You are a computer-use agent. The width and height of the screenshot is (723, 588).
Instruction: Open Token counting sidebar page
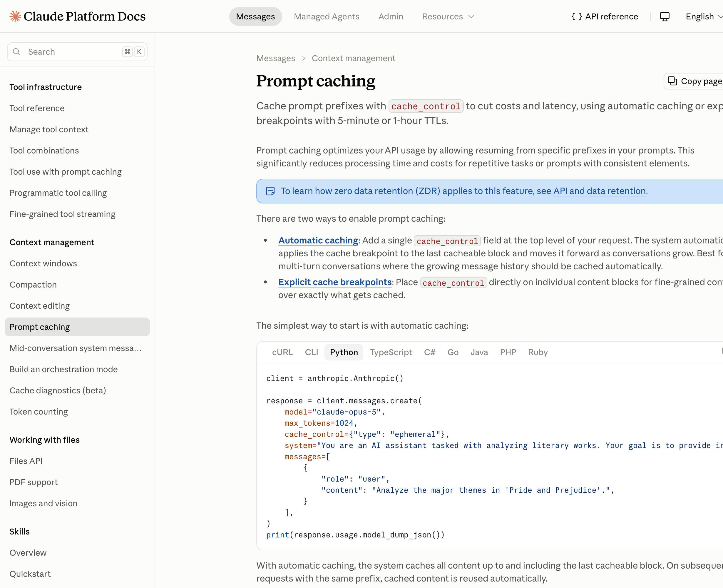(x=39, y=412)
